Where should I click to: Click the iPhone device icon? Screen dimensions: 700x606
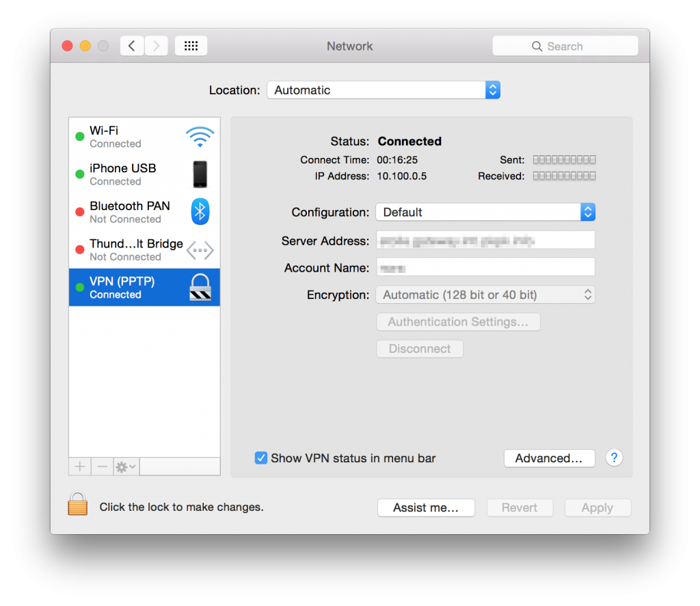(200, 174)
